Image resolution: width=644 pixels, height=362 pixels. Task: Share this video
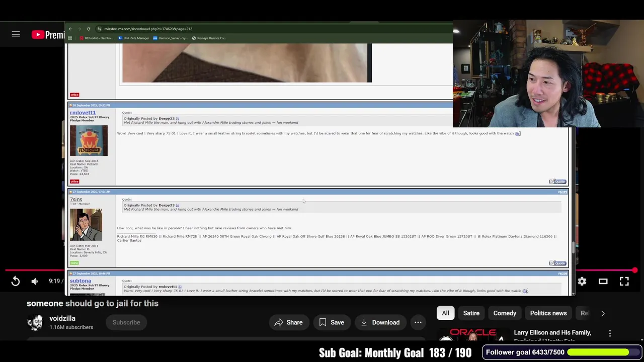click(x=288, y=322)
